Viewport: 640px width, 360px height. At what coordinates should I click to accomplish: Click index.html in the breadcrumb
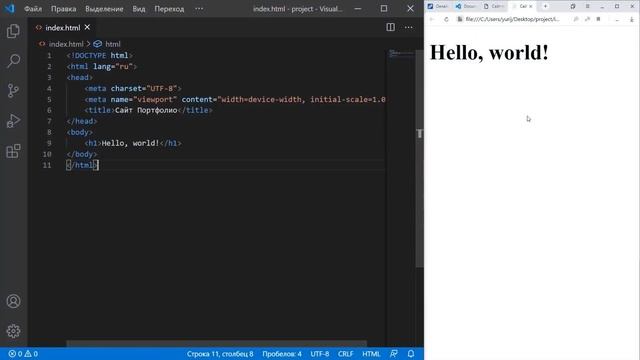(66, 44)
